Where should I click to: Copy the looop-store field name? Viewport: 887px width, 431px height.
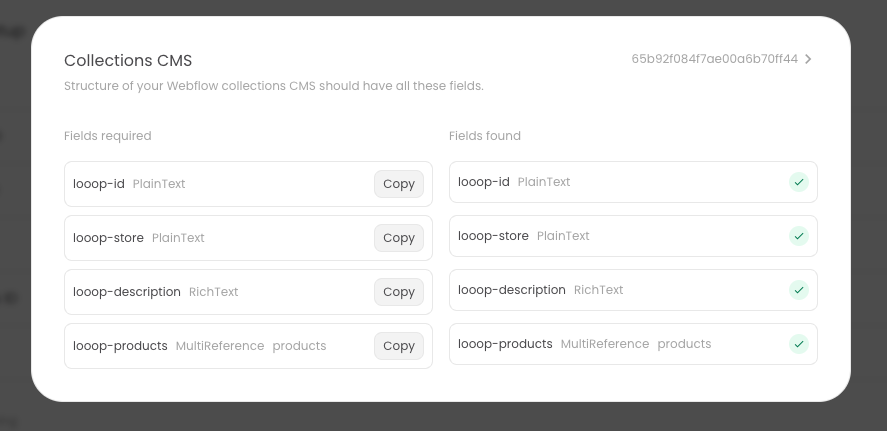point(398,238)
